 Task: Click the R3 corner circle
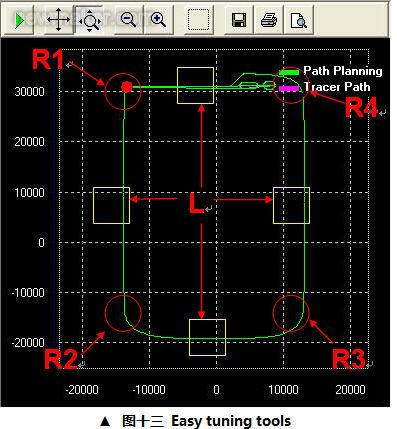[x=291, y=313]
